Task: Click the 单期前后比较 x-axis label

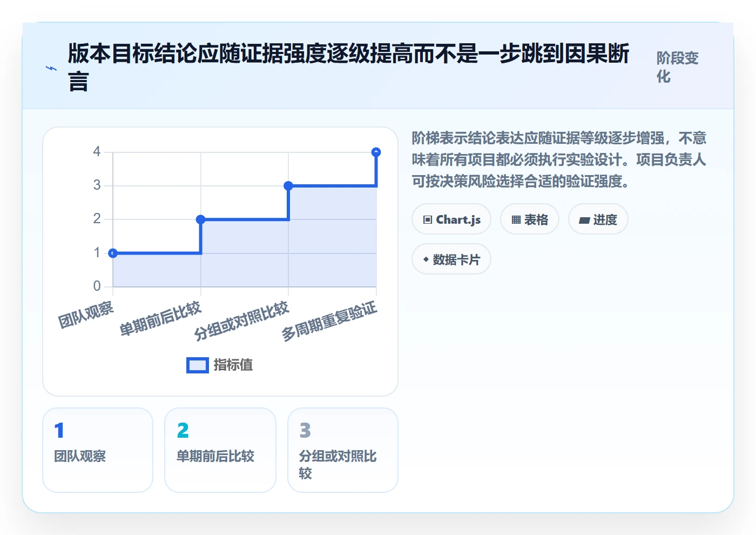Action: point(160,319)
